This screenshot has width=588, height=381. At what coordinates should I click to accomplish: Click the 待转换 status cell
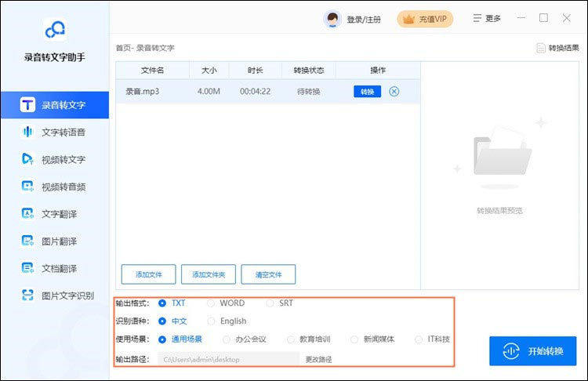tap(309, 92)
